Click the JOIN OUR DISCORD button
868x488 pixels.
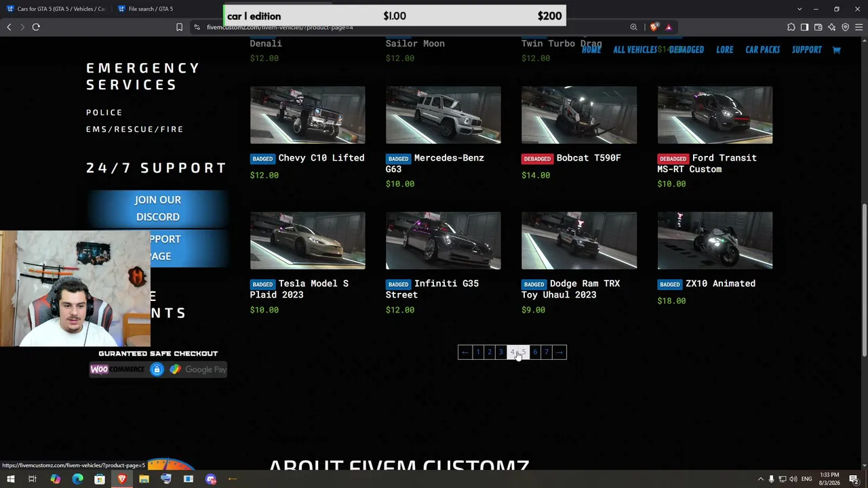(x=158, y=208)
